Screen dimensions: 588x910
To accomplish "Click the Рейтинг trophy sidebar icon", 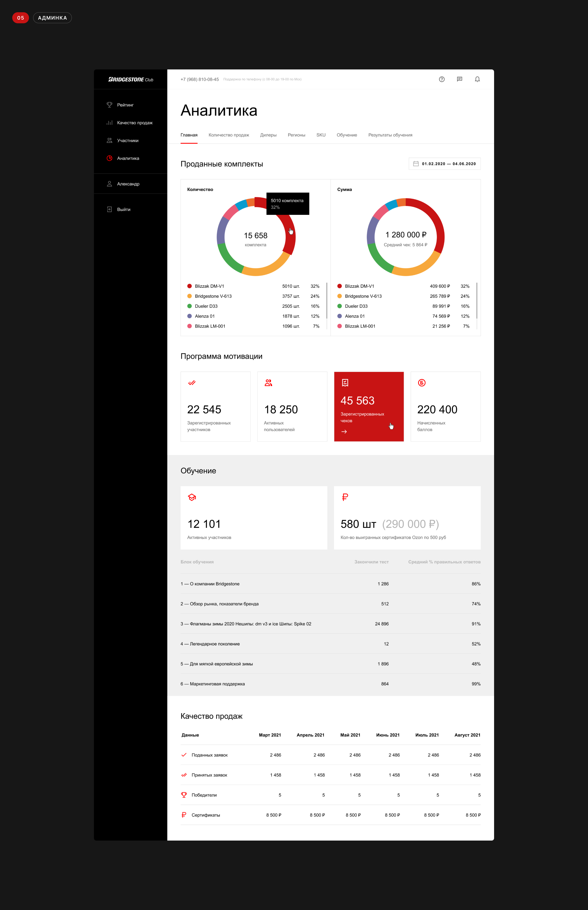I will 110,105.
